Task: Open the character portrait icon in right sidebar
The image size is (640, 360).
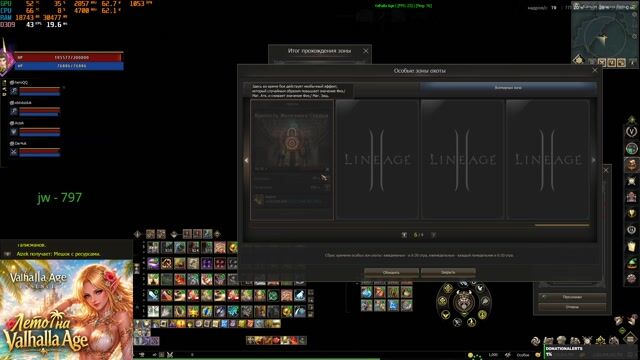Action: point(631,164)
